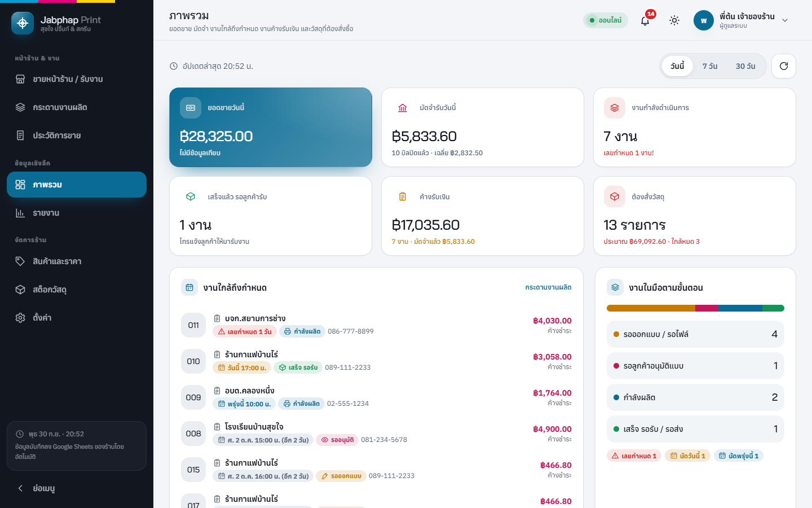Viewport: 812px width, 508px height.
Task: Open the กระดานงานผลิต link
Action: [x=548, y=287]
